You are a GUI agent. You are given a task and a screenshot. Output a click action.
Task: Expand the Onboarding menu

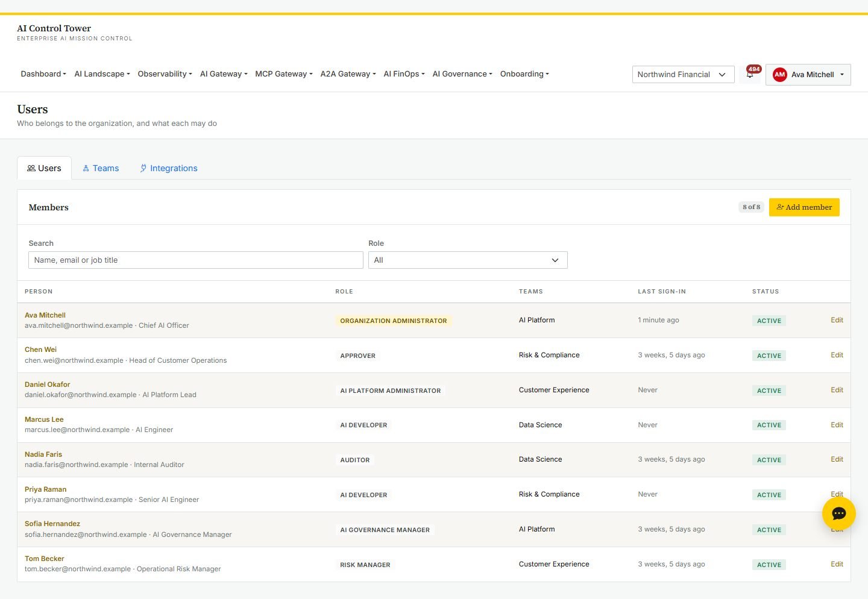pos(524,74)
